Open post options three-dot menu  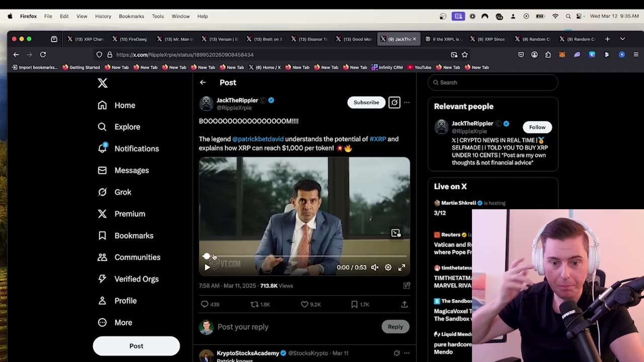tap(407, 103)
